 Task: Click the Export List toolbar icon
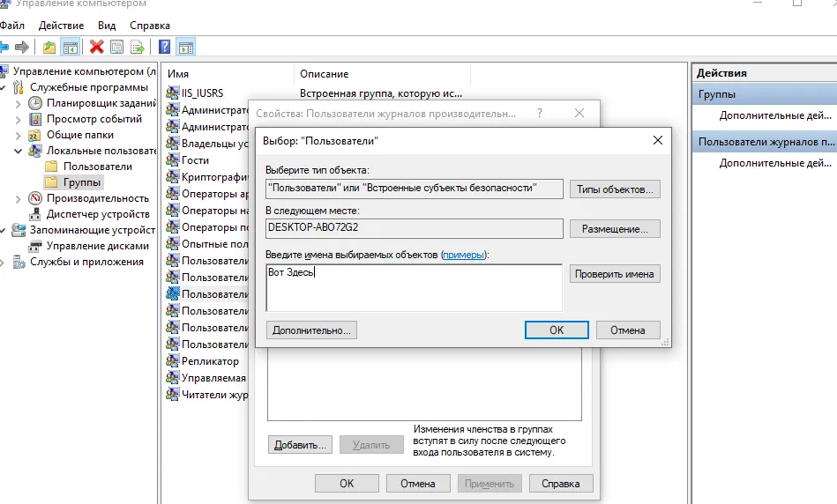coord(138,47)
